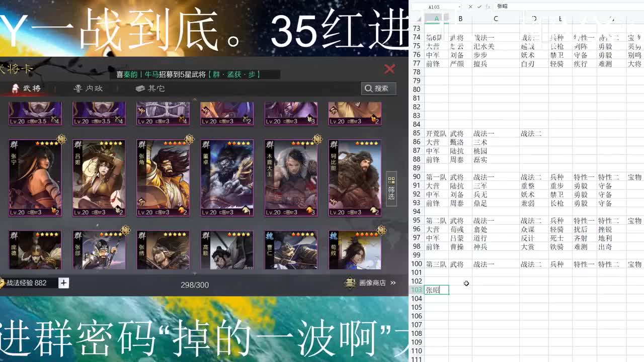Click cell 曹操 in row 98
The height and width of the screenshot is (362, 644).
460,247
